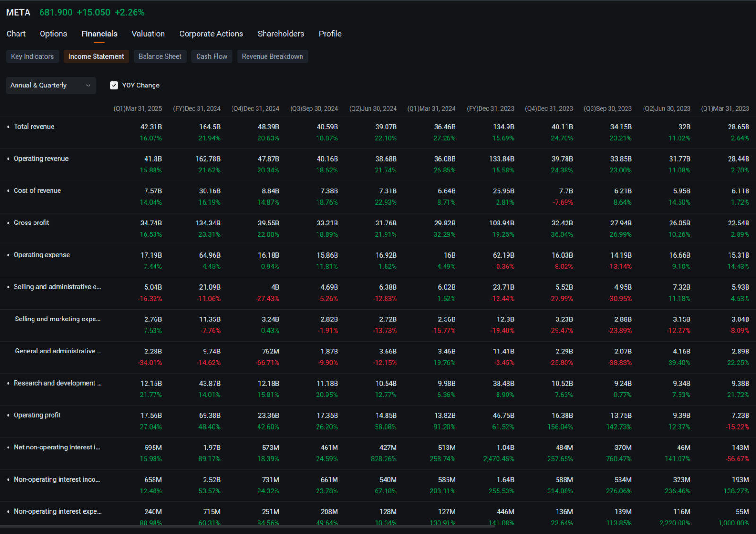Click the META ticker symbol

click(x=18, y=12)
